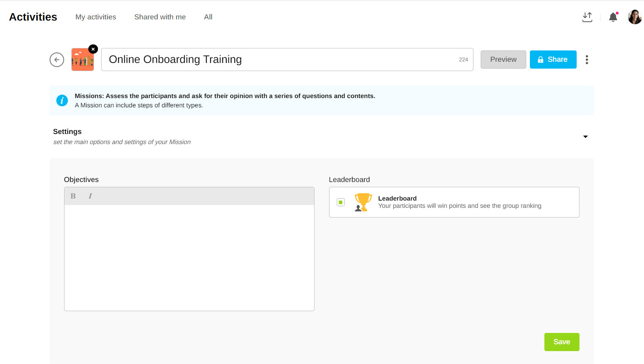
Task: Click the upload/export icon
Action: coord(587,17)
